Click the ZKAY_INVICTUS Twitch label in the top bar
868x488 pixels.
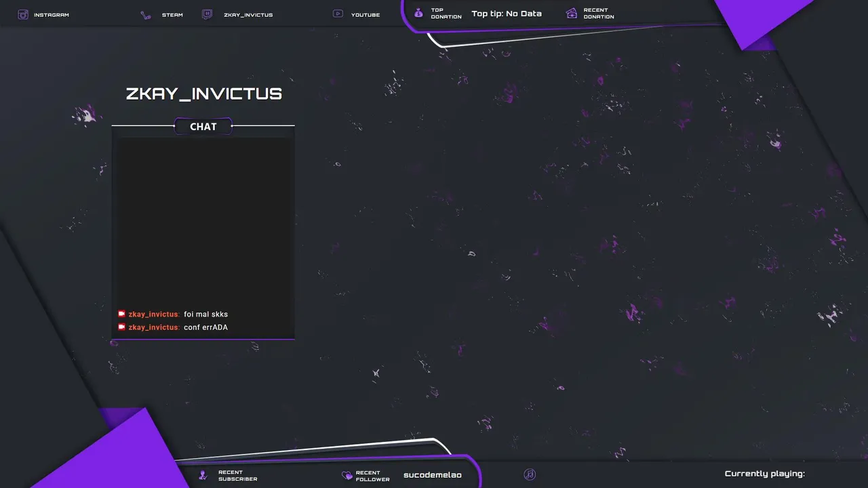pyautogui.click(x=248, y=15)
